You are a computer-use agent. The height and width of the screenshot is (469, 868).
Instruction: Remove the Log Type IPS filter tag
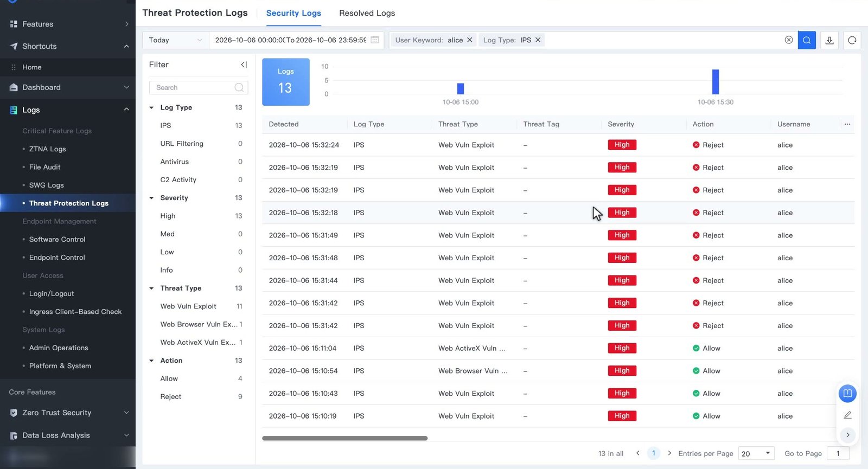(538, 40)
